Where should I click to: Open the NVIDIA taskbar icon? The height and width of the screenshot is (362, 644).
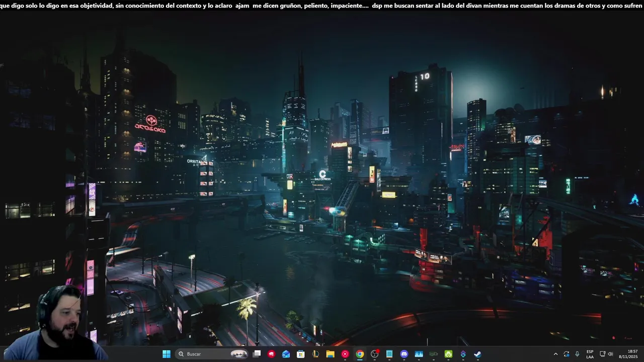(x=433, y=354)
